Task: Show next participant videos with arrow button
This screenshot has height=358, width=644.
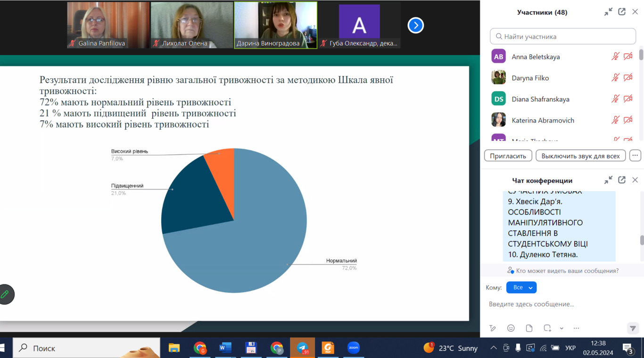Action: pyautogui.click(x=415, y=25)
